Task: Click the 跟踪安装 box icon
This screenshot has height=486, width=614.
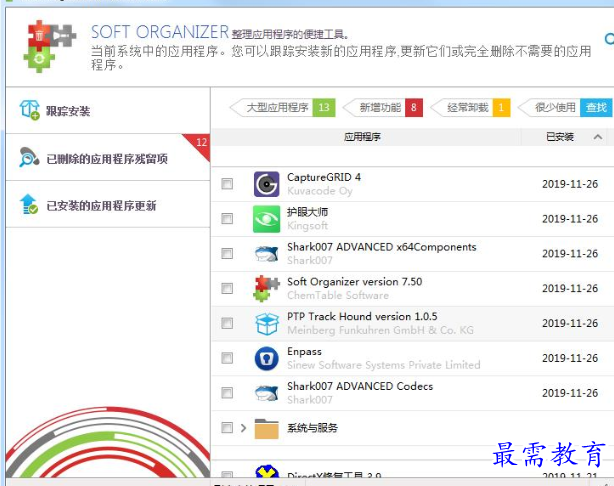Action: point(30,110)
